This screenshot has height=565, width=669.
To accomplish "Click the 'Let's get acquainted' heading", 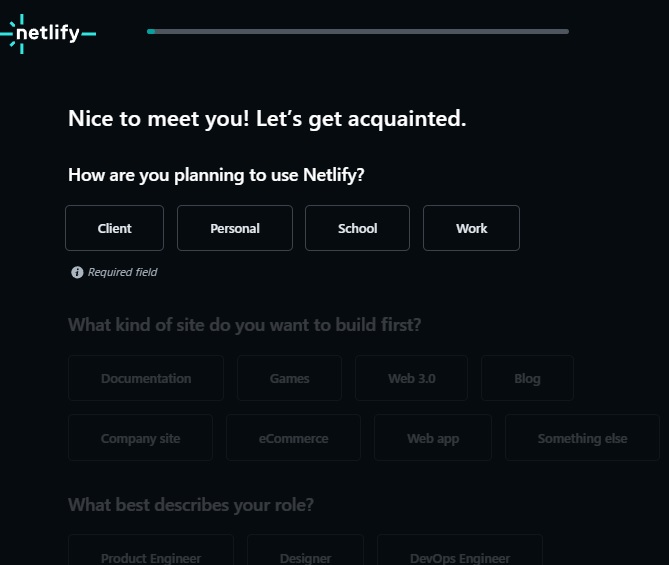I will 267,119.
